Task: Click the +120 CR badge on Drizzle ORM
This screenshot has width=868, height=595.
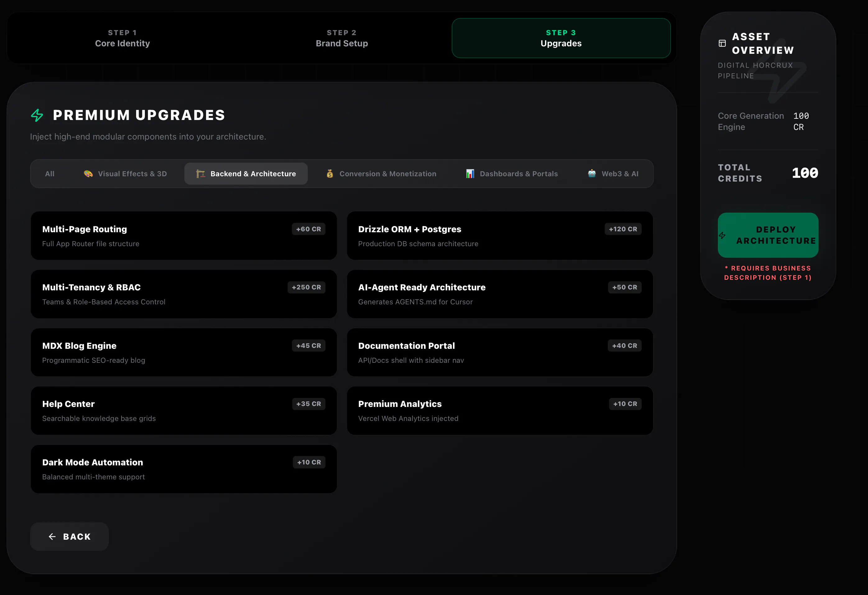Action: click(x=623, y=229)
